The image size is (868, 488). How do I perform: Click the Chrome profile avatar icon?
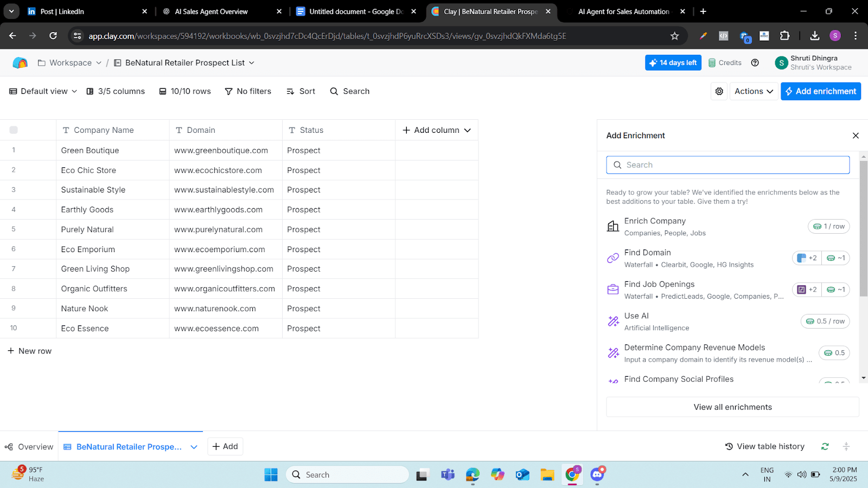(x=835, y=36)
